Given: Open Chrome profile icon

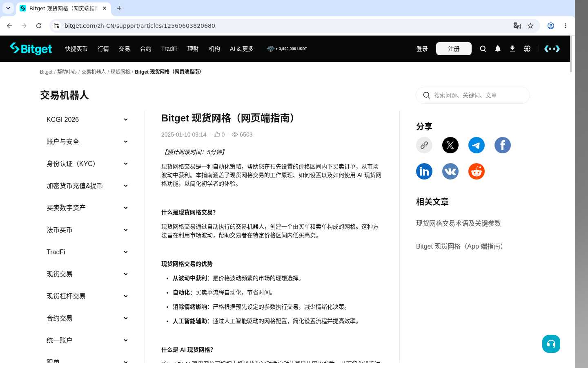Looking at the screenshot, I should [551, 26].
